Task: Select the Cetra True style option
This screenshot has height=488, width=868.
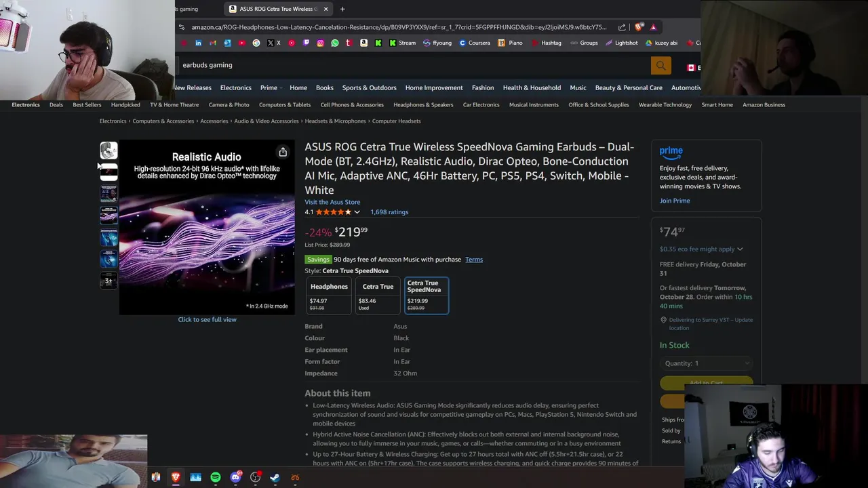Action: click(x=378, y=296)
